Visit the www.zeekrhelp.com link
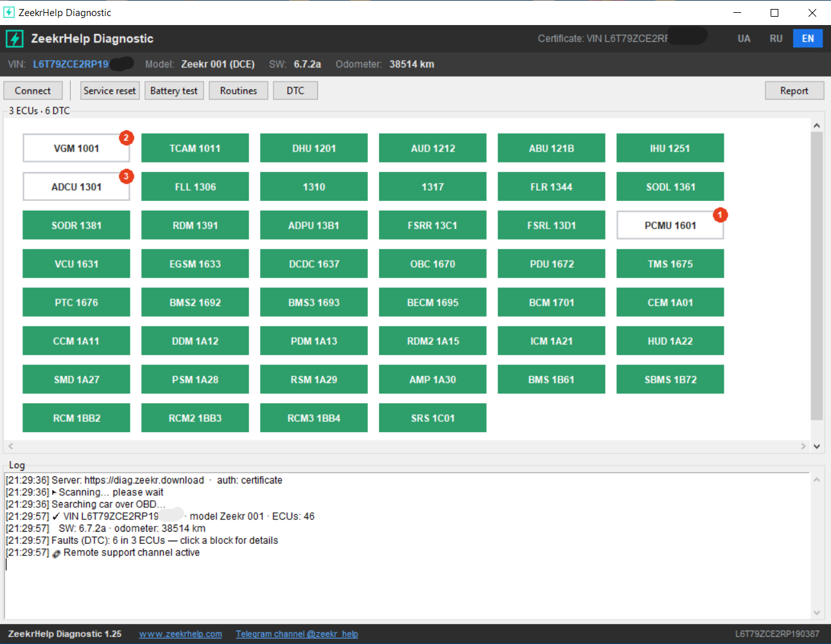Image resolution: width=831 pixels, height=644 pixels. point(180,634)
